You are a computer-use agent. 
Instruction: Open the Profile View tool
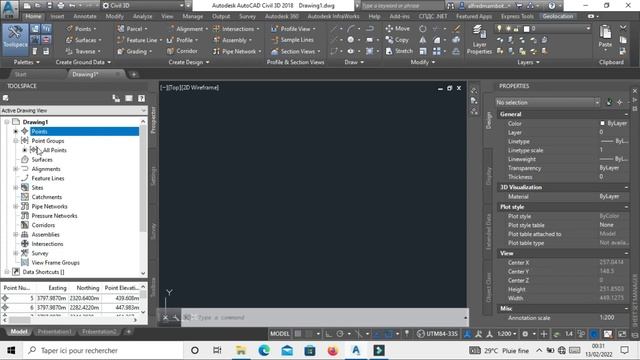point(293,29)
